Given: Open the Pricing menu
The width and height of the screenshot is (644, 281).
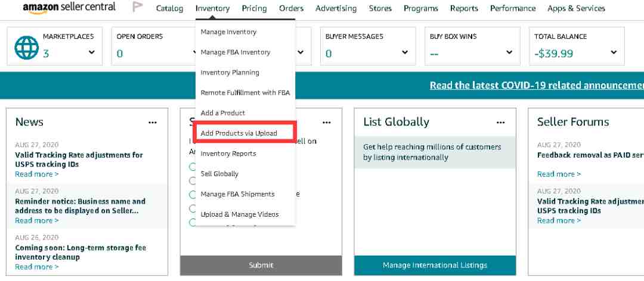Looking at the screenshot, I should pyautogui.click(x=254, y=8).
